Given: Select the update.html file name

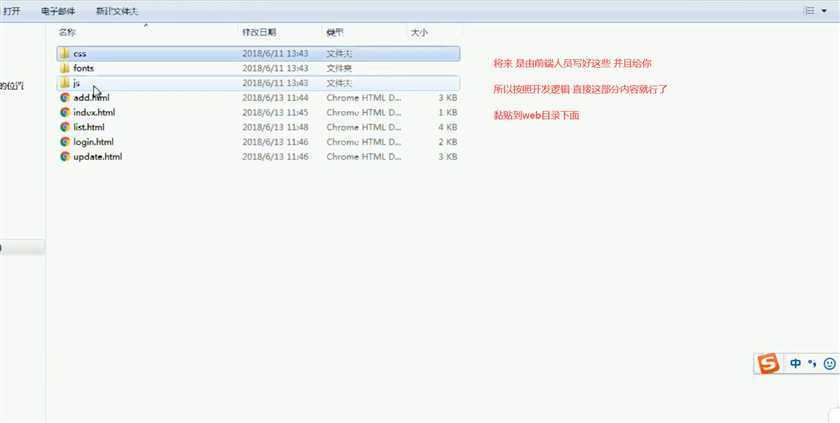Looking at the screenshot, I should pos(98,157).
